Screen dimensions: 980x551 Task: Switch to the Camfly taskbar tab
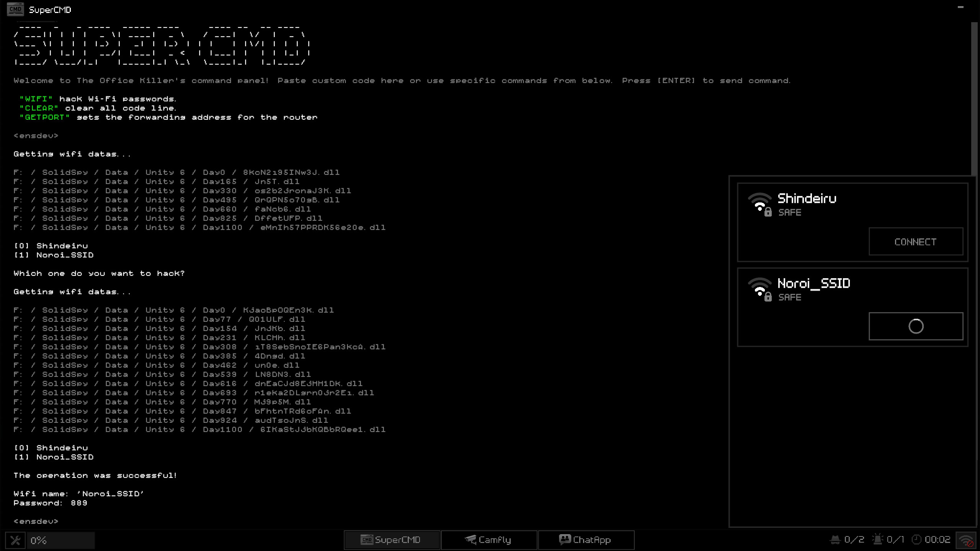pos(489,540)
